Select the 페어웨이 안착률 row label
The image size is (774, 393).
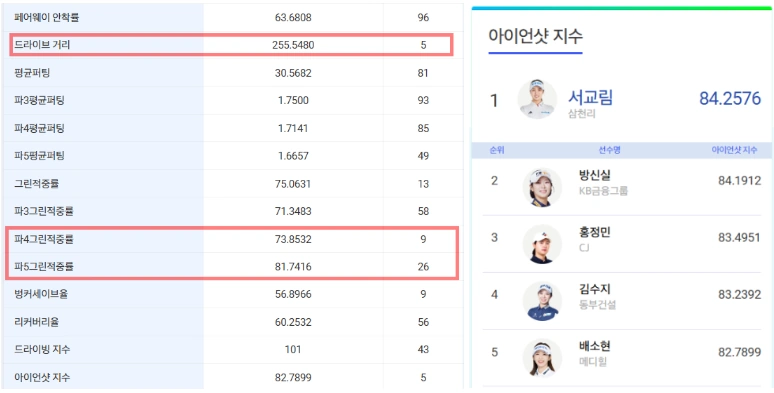click(46, 18)
